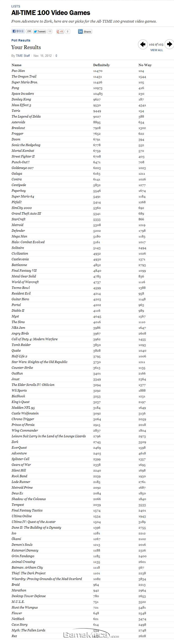
Task: Click the Facebook like count bubble
Action: (29, 31)
